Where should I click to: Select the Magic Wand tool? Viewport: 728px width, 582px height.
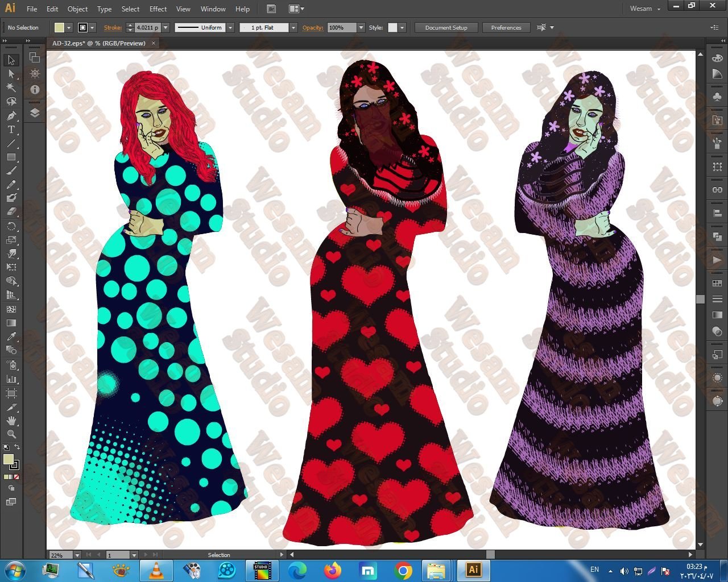[x=11, y=88]
